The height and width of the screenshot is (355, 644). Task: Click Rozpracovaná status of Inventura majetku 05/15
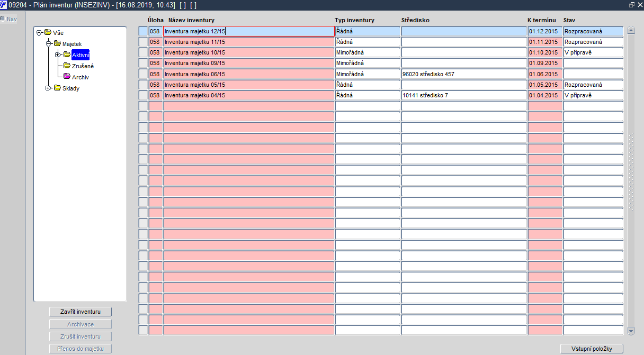(x=593, y=84)
